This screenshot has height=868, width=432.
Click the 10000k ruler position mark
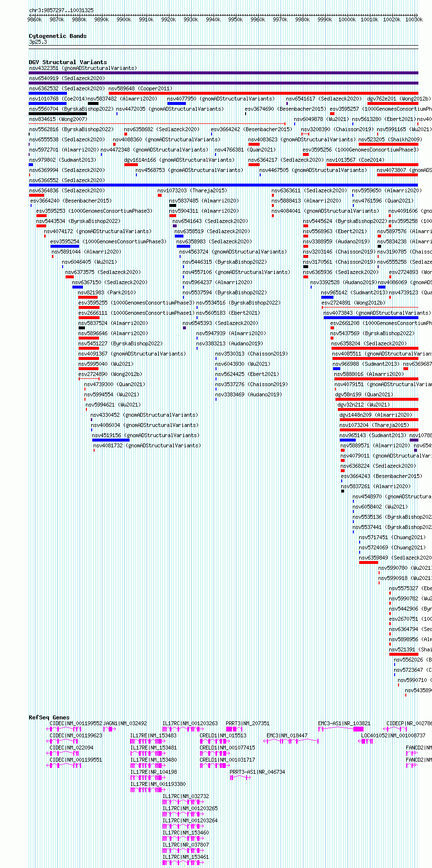(347, 19)
